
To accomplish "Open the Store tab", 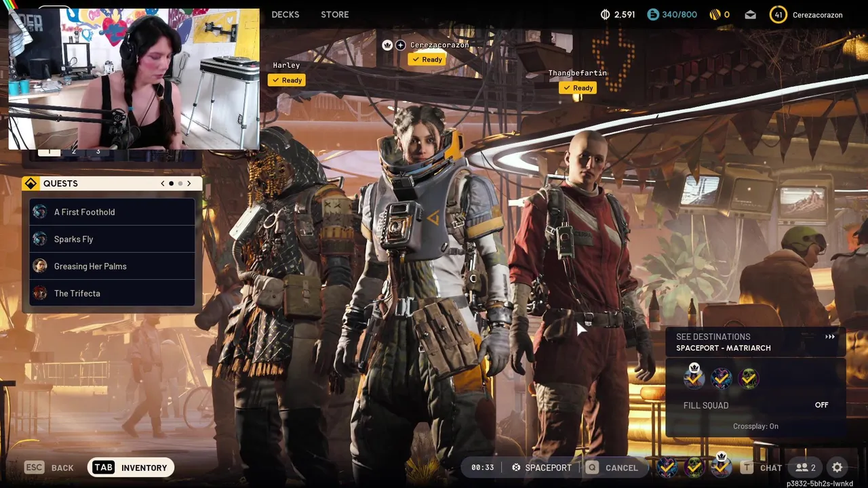I will [x=335, y=14].
